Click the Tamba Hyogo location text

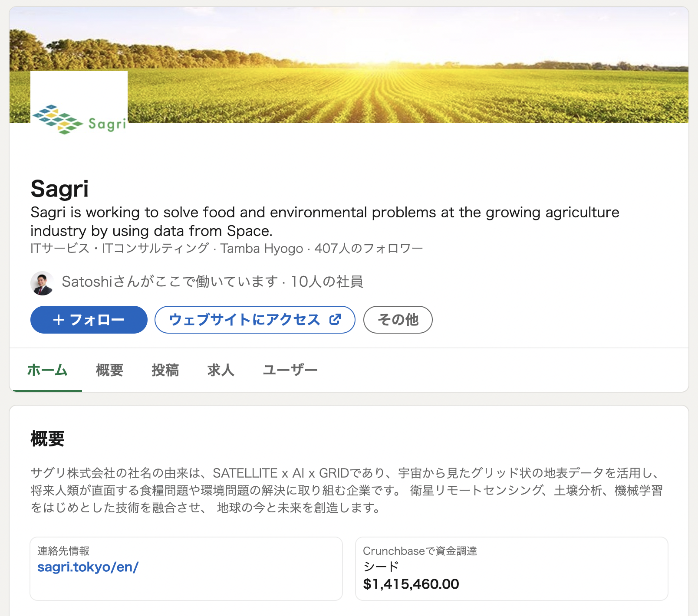(262, 249)
